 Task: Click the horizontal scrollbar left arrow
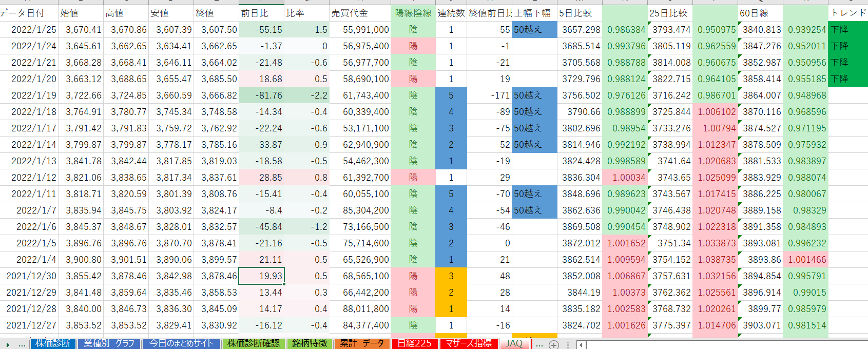point(581,344)
